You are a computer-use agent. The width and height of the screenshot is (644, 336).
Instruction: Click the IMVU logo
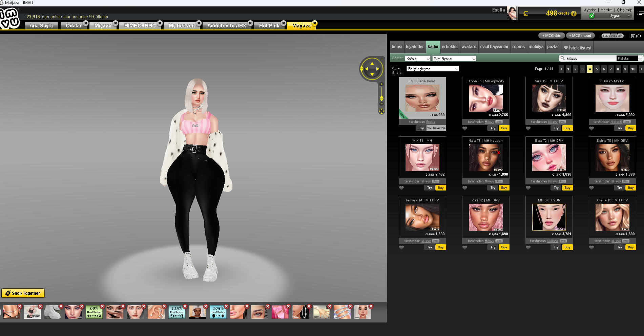9,18
